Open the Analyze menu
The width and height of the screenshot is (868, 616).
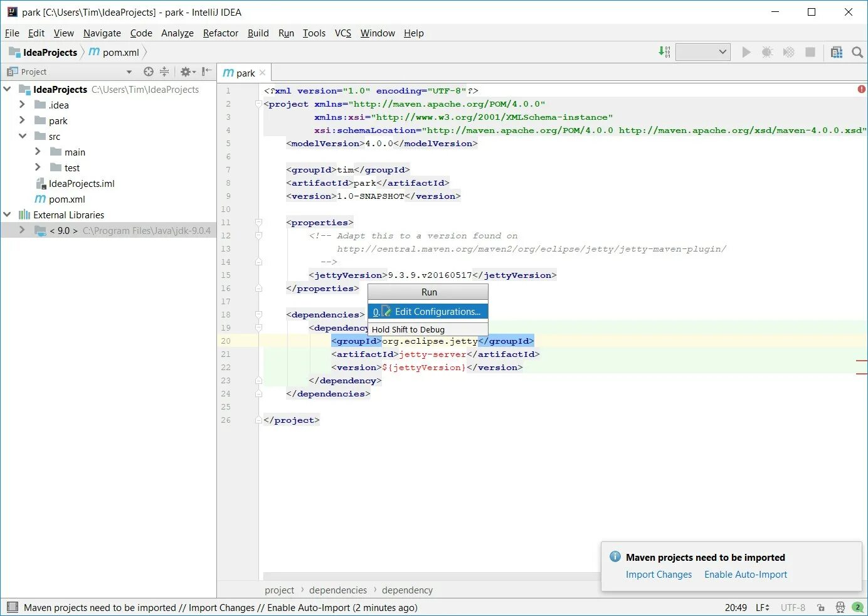click(x=177, y=33)
